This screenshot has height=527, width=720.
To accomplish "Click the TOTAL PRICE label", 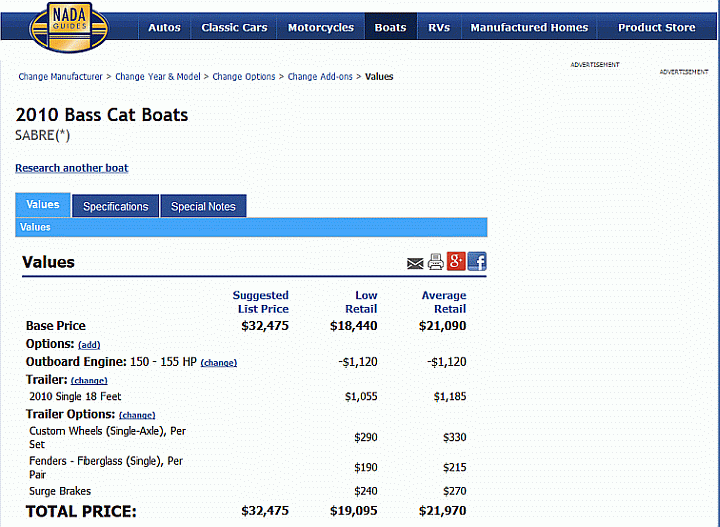I will pyautogui.click(x=81, y=511).
